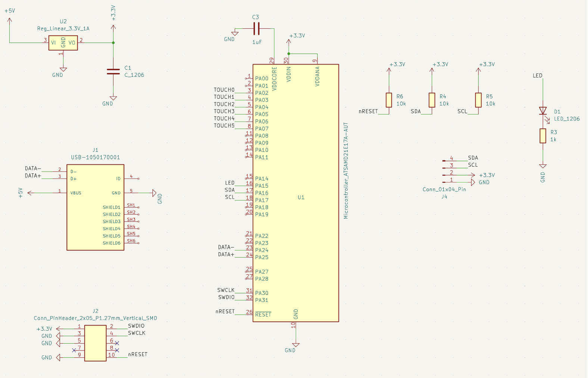Click the C1 capacitor symbol

pos(113,71)
